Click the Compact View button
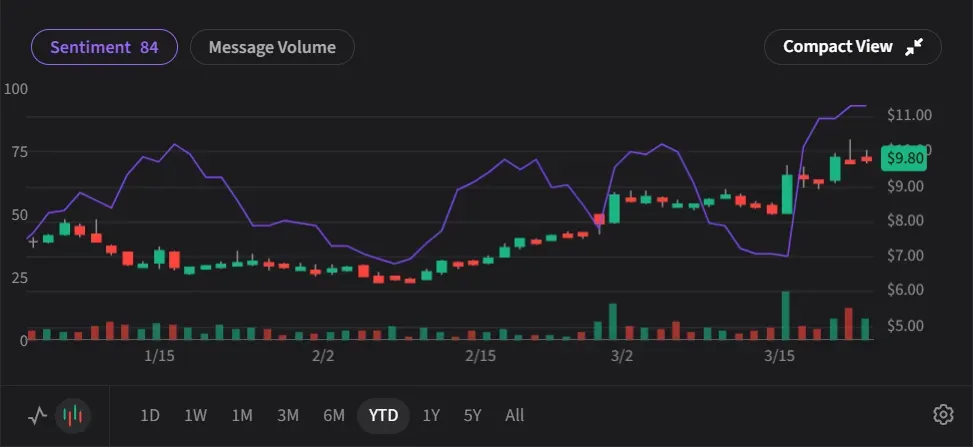Screen dimensions: 973x447 tap(851, 47)
